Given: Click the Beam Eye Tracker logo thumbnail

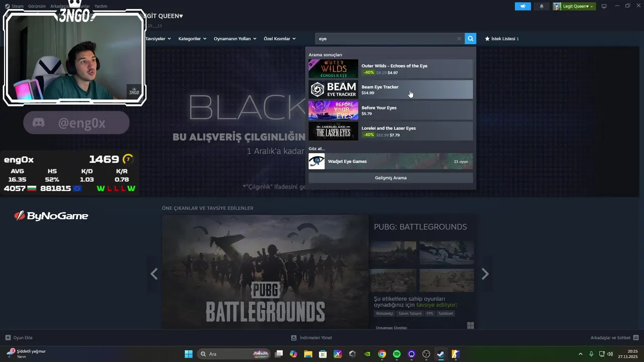Looking at the screenshot, I should coord(333,89).
